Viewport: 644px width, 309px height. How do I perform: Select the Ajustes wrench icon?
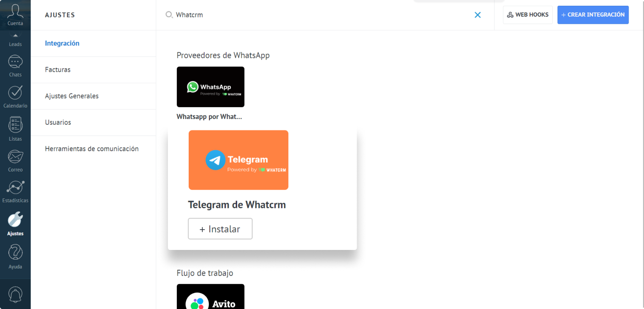(15, 223)
